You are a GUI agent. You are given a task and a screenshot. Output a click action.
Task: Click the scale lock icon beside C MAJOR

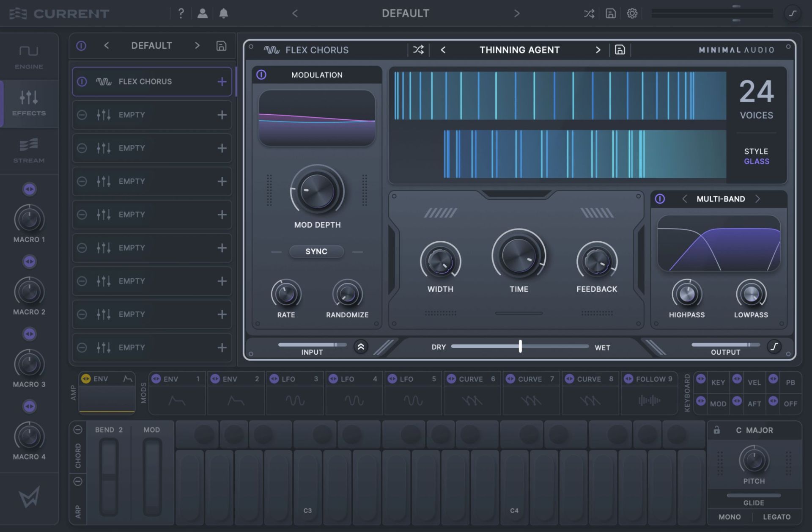717,430
